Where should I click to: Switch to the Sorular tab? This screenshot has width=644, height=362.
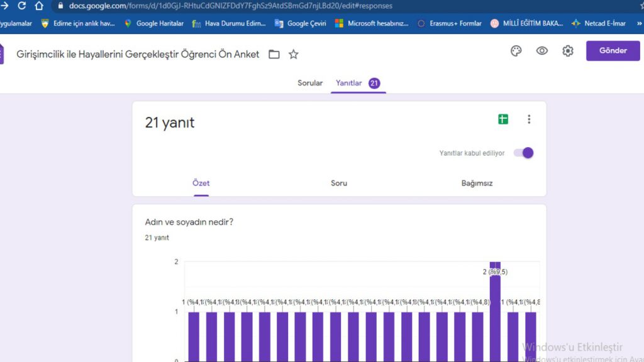pos(310,83)
